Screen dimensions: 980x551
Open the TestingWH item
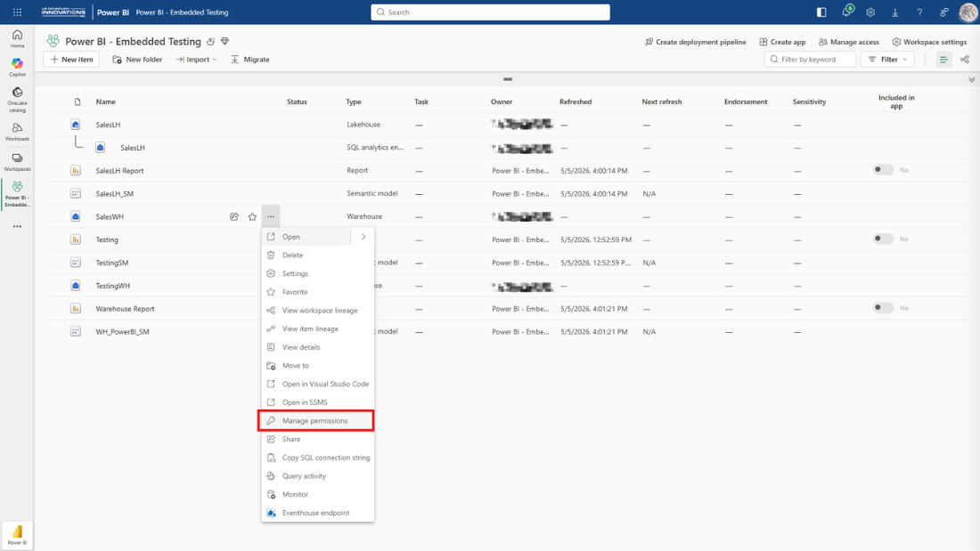[x=112, y=286]
